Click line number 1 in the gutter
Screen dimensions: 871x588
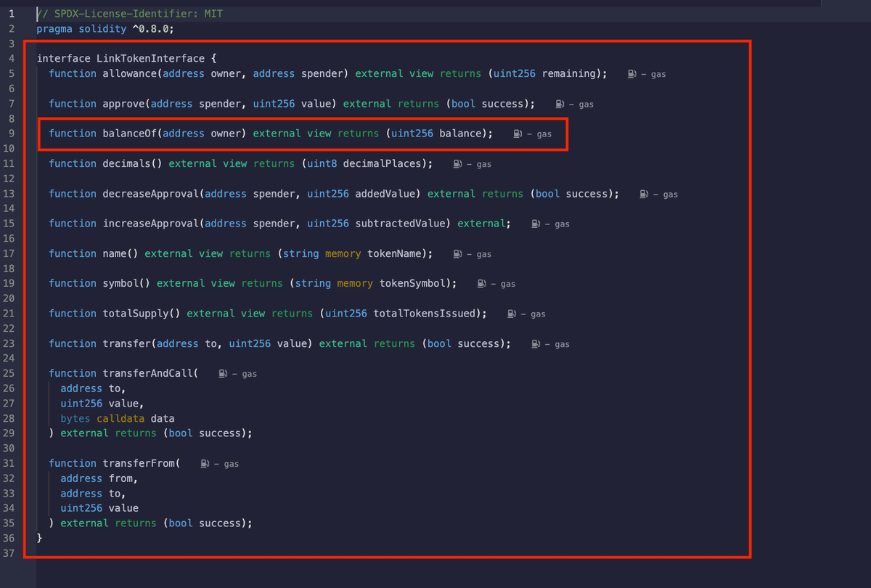point(11,14)
